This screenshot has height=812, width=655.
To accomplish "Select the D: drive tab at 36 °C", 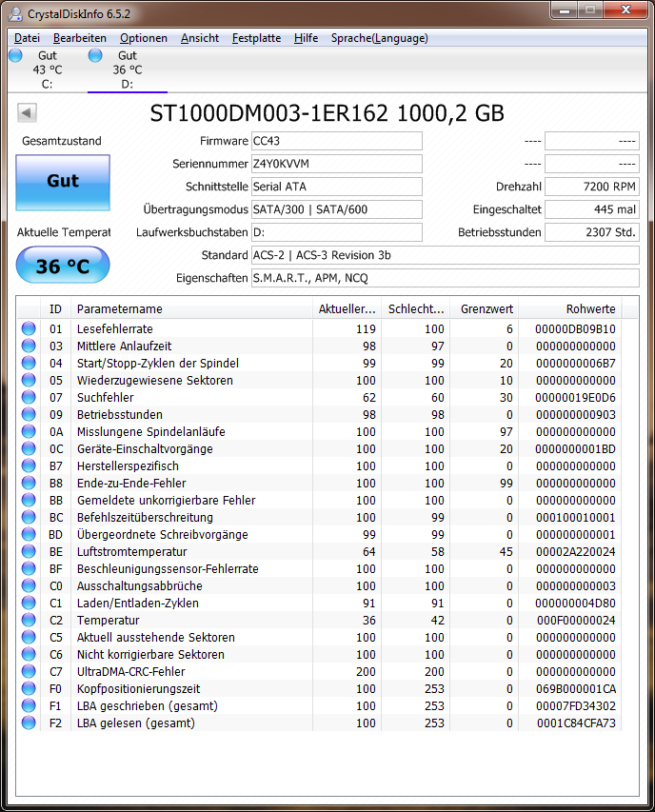I will pyautogui.click(x=128, y=69).
